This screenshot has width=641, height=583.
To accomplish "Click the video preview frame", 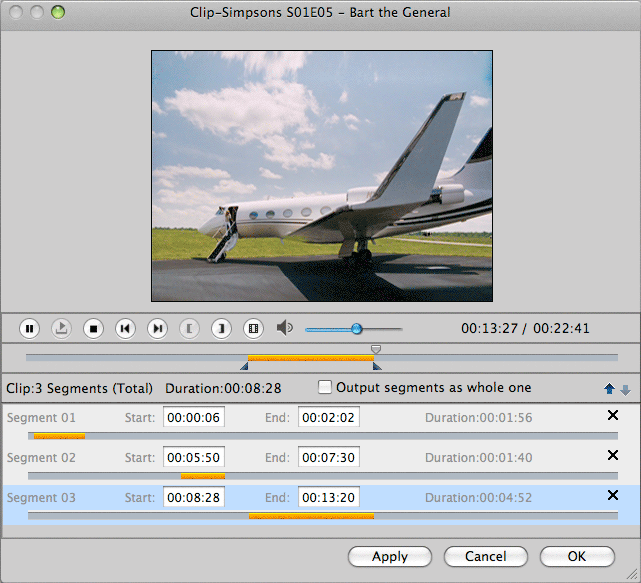I will point(322,176).
